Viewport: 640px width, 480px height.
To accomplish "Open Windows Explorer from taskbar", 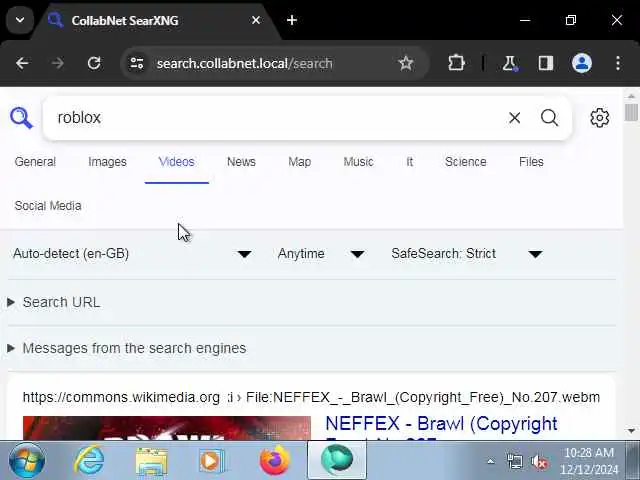I will (x=151, y=461).
